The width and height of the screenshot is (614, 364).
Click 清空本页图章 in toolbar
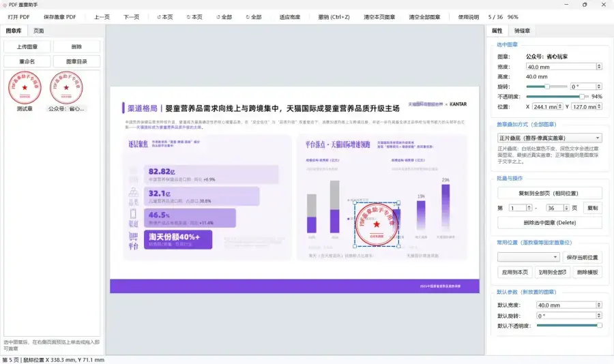pyautogui.click(x=379, y=17)
